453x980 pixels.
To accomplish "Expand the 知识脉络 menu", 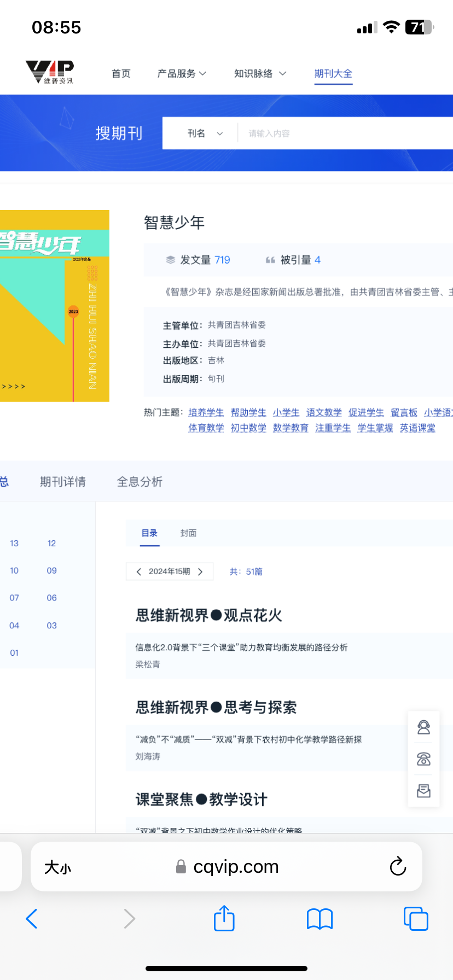I will tap(260, 73).
